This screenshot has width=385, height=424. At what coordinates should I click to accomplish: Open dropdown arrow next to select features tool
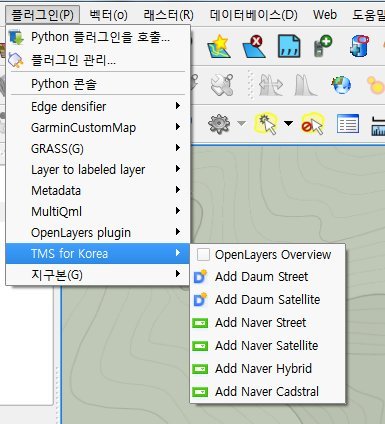point(288,123)
